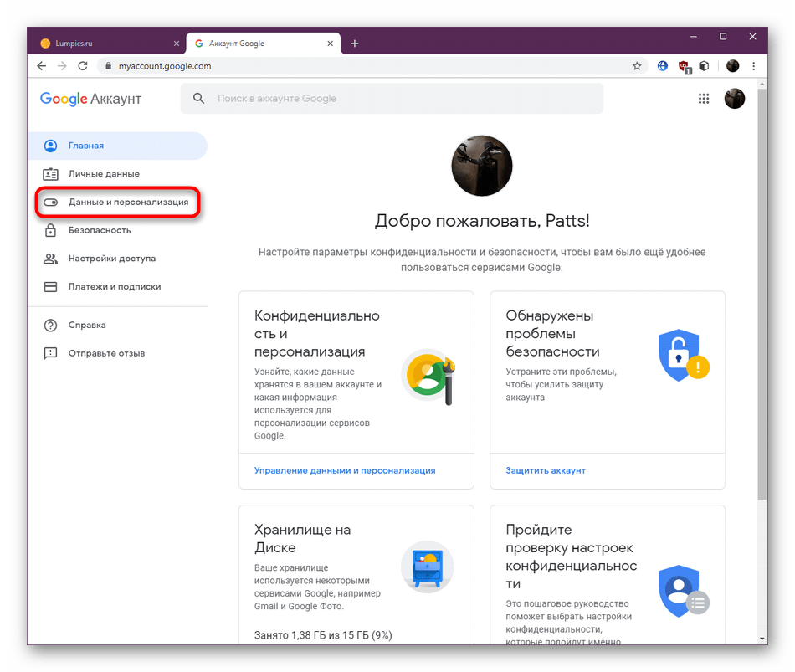Open Главная in the sidebar
Screen dimensions: 795x672
(118, 146)
